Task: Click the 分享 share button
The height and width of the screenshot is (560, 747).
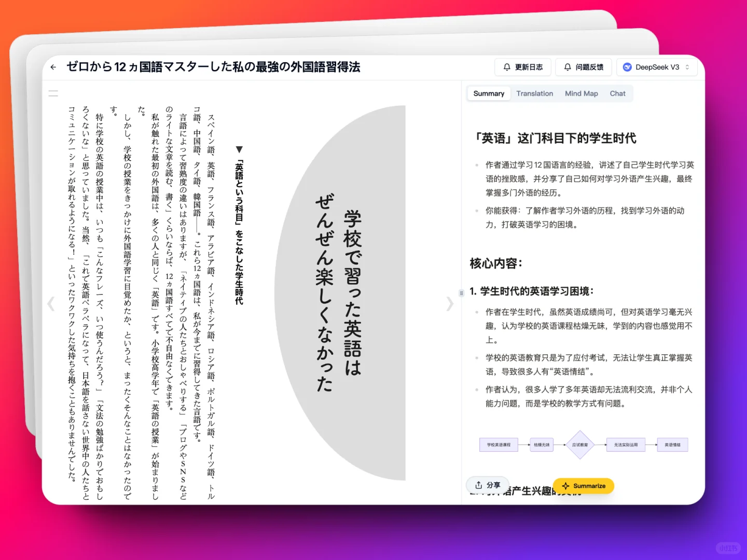Action: point(488,485)
